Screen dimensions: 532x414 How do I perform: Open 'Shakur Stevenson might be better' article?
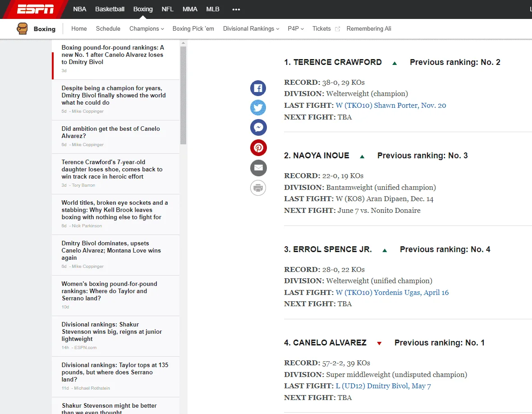coord(109,408)
